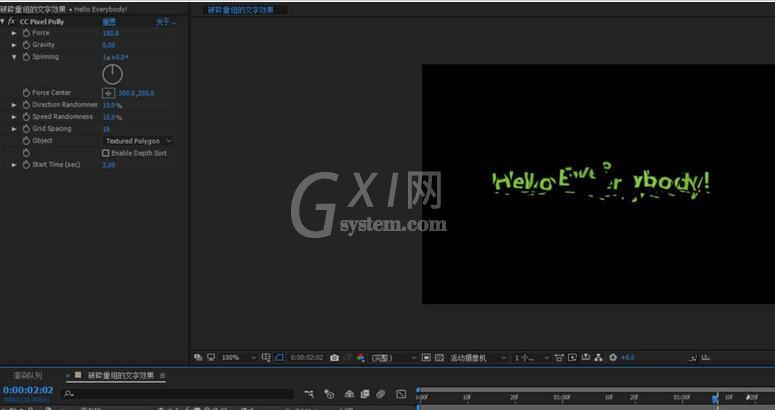
Task: Click the viewer preview time 0:00:02:02
Action: [x=307, y=358]
